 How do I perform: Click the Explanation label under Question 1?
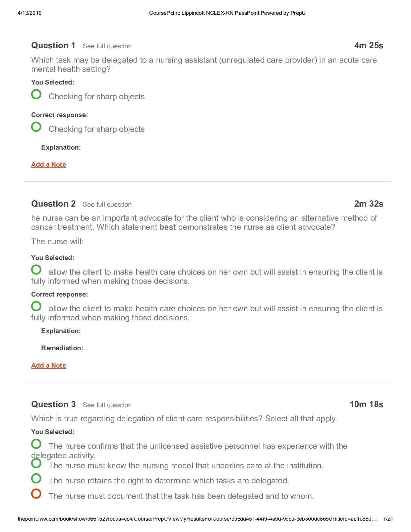pyautogui.click(x=61, y=148)
